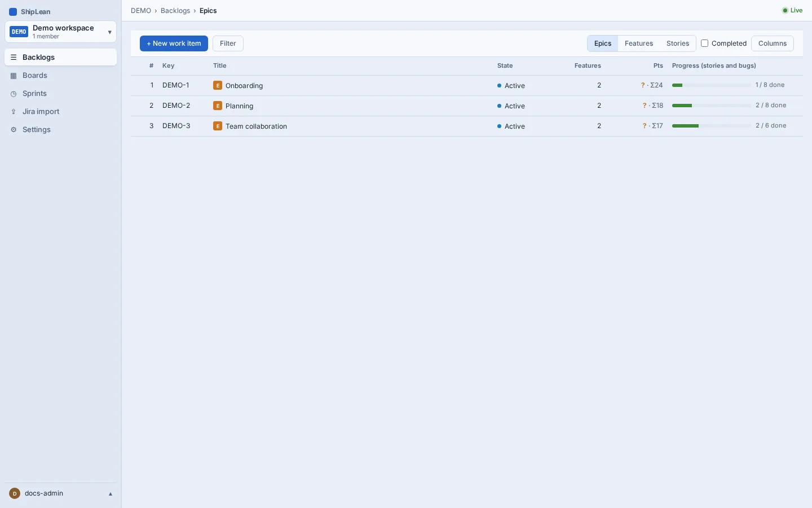812x508 pixels.
Task: Click the Team collaboration progress bar
Action: click(712, 126)
